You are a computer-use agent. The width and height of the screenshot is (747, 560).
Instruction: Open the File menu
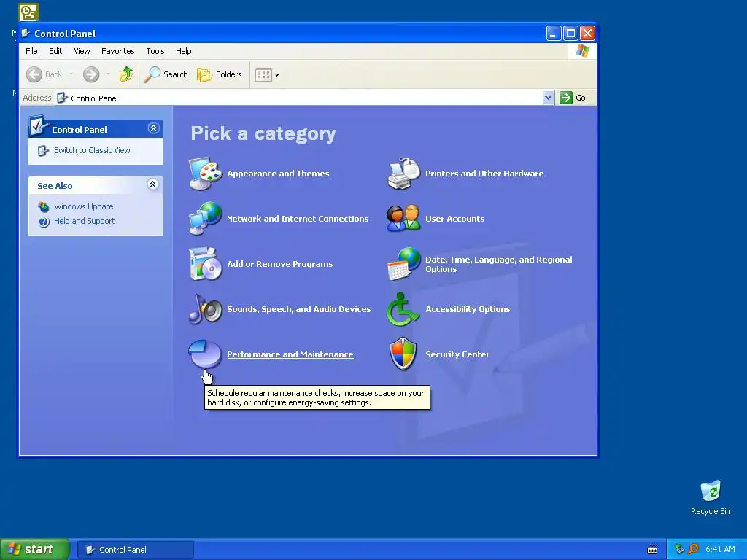coord(31,51)
